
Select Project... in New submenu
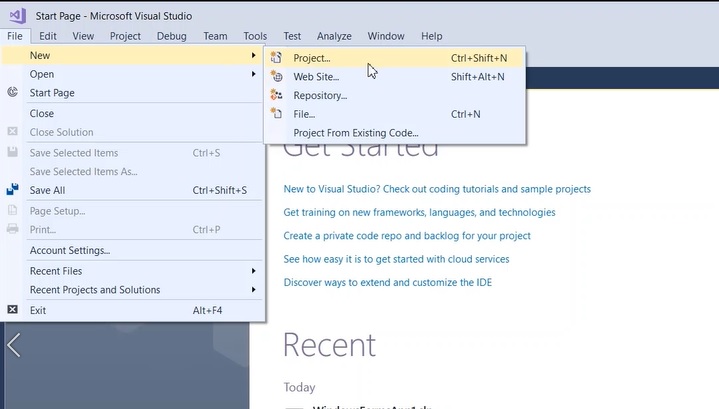pyautogui.click(x=394, y=58)
